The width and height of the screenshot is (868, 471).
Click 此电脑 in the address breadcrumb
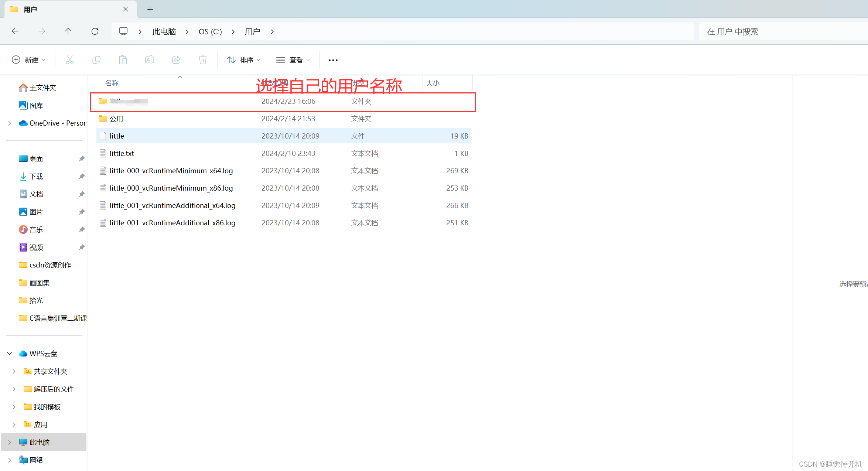pos(164,32)
